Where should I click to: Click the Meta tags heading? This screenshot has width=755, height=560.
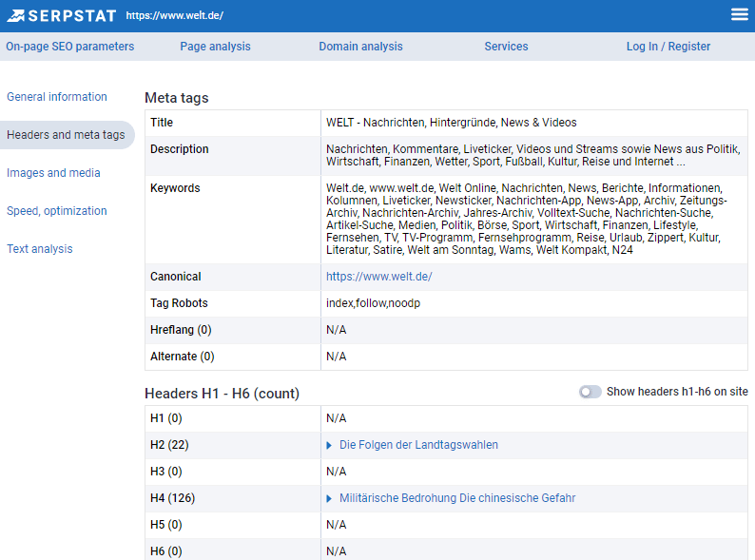177,98
